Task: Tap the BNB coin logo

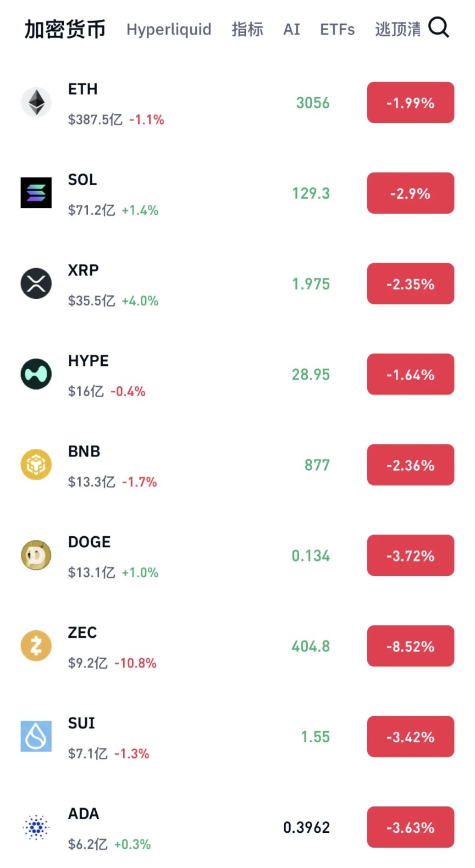Action: pos(36,465)
